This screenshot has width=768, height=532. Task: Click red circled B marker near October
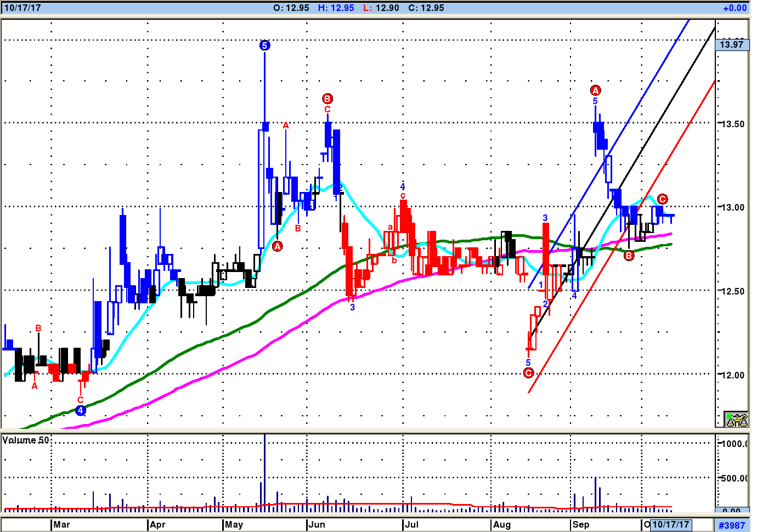coord(629,256)
